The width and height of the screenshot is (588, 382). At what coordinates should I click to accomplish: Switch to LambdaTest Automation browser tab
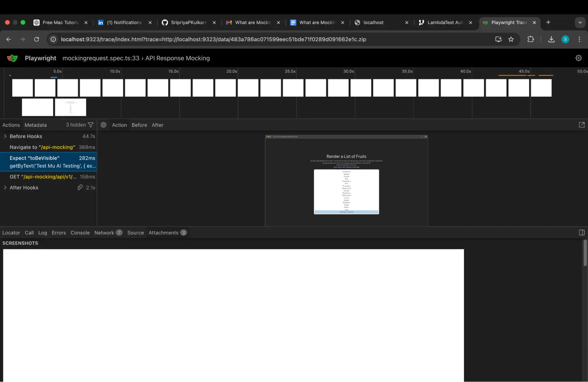point(445,22)
